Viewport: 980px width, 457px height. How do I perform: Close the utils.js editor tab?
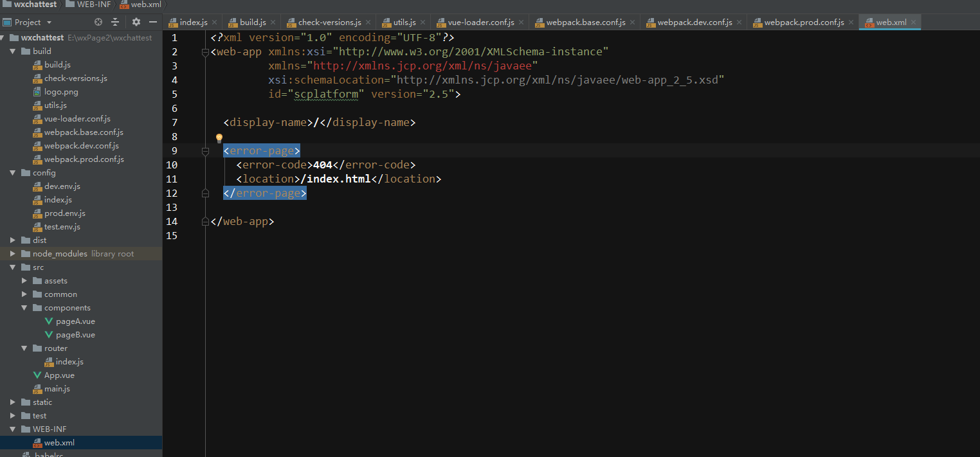coord(423,22)
